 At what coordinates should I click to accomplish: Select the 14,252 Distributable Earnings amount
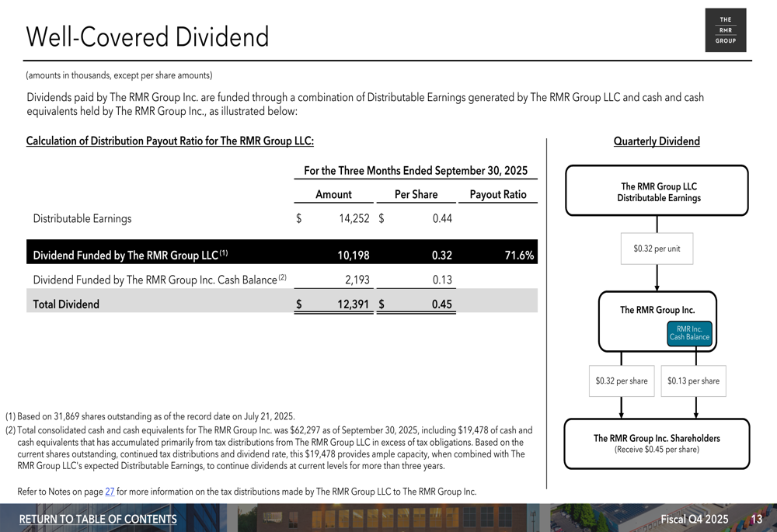tap(354, 219)
